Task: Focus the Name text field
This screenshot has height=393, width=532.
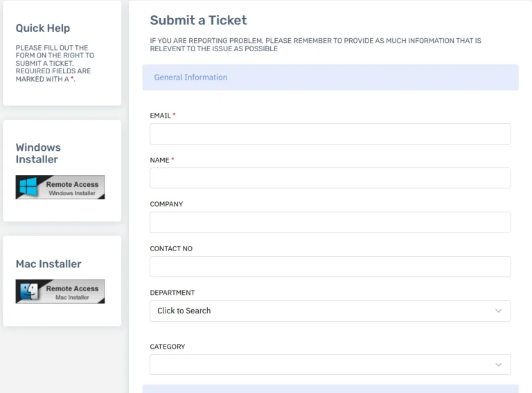Action: [330, 178]
